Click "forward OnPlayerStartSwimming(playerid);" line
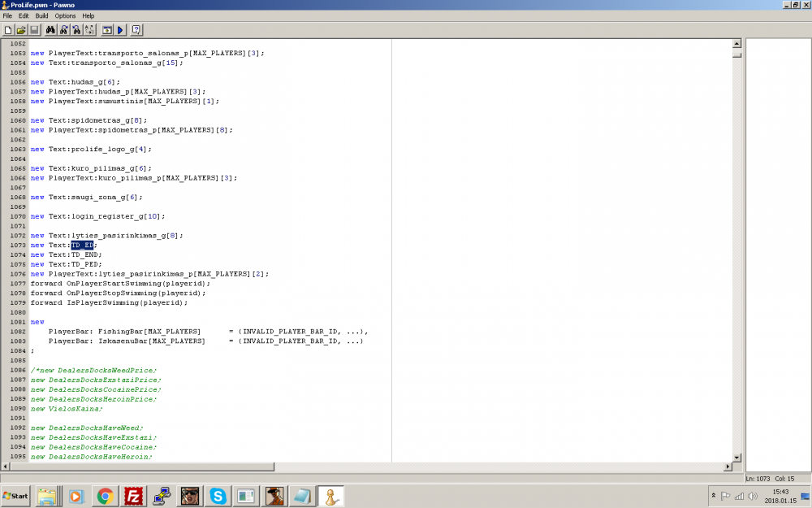812x508 pixels. click(120, 284)
